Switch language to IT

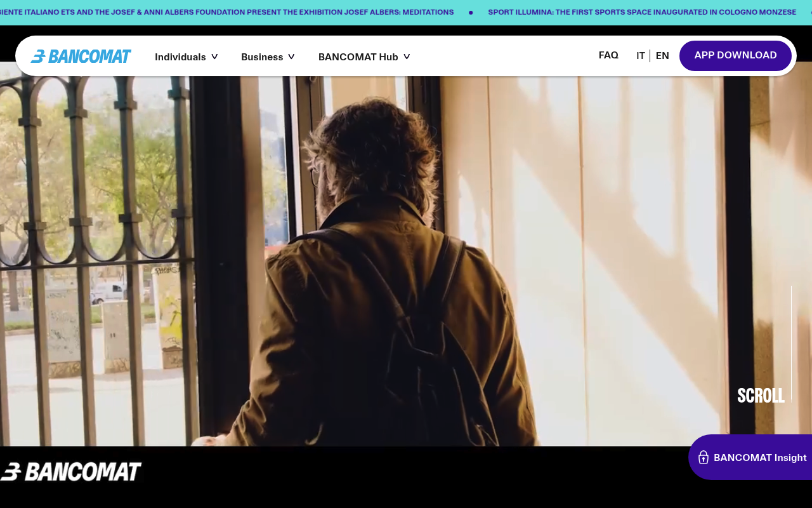pyautogui.click(x=641, y=56)
